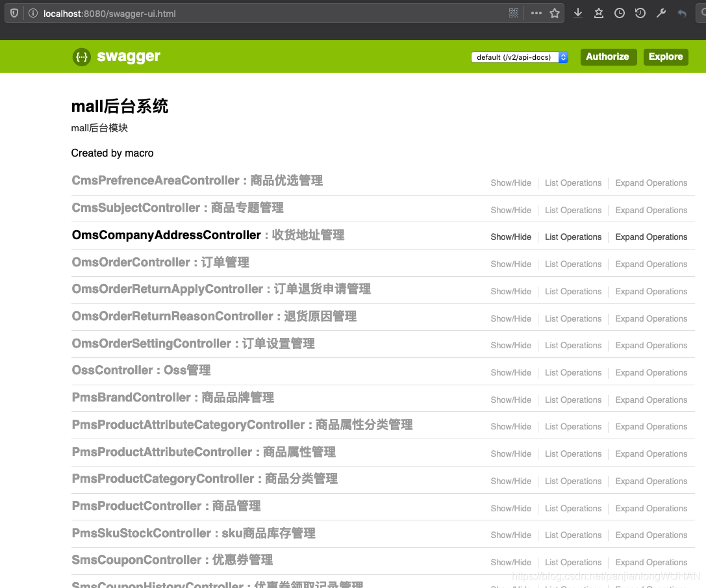The height and width of the screenshot is (588, 706).
Task: Expand Operations for PmsProductController
Action: pyautogui.click(x=651, y=508)
